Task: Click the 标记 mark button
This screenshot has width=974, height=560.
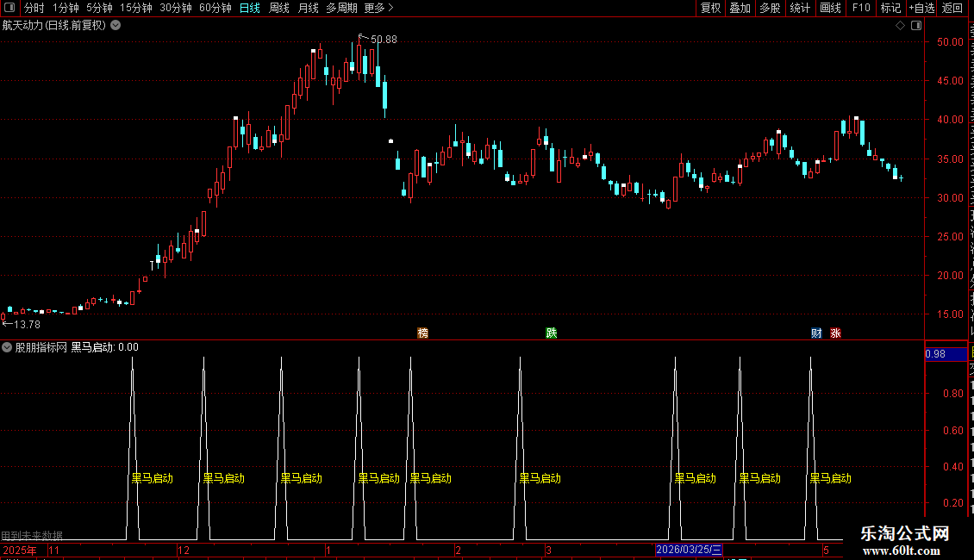Action: click(x=890, y=8)
